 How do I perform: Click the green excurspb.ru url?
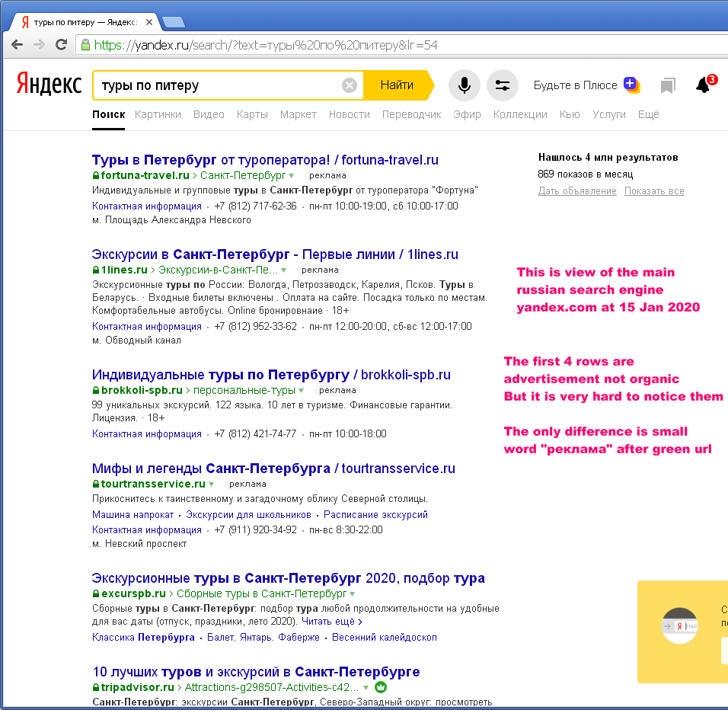coord(133,594)
